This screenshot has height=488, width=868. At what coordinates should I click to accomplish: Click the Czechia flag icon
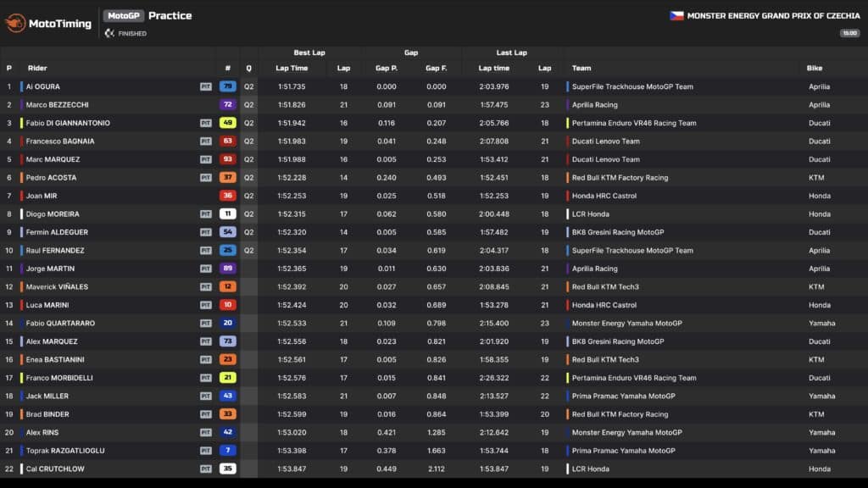tap(676, 16)
